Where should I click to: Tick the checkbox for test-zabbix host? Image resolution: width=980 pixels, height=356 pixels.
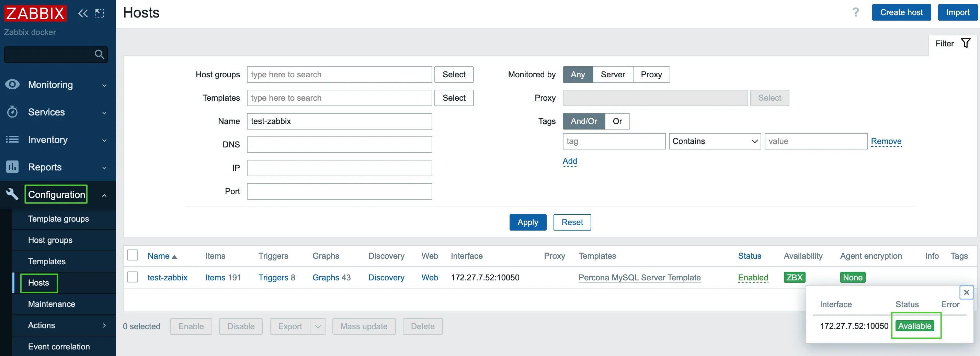point(133,277)
